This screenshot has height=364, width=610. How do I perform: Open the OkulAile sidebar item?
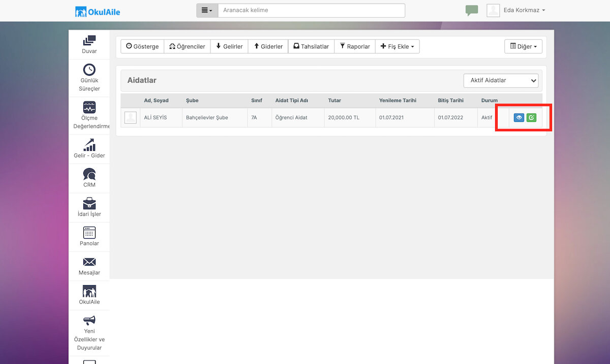[x=89, y=296]
